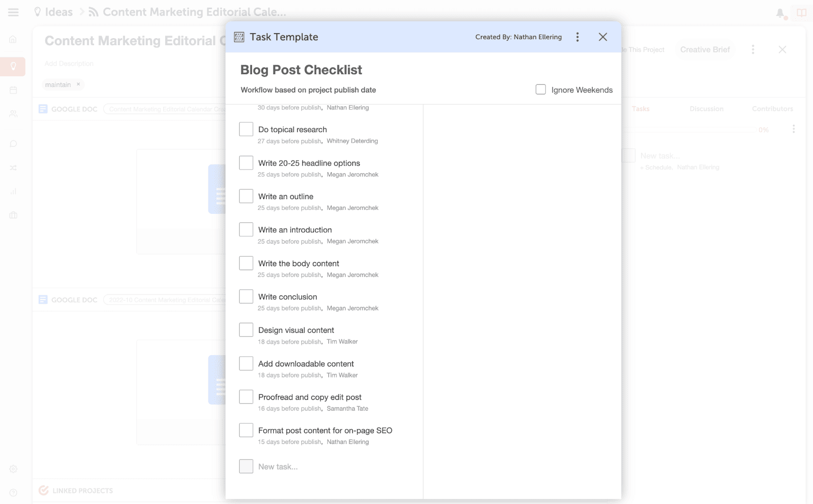Open the Creative Brief button
Viewport: 813px width, 504px height.
705,49
